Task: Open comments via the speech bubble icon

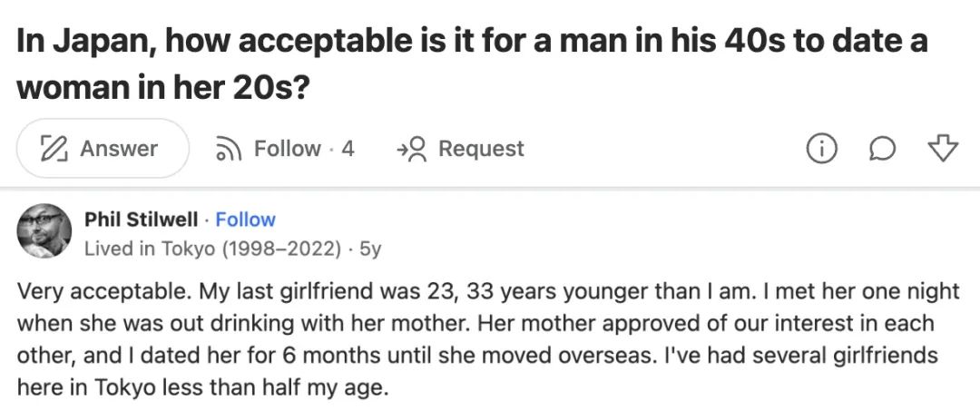Action: (x=883, y=149)
